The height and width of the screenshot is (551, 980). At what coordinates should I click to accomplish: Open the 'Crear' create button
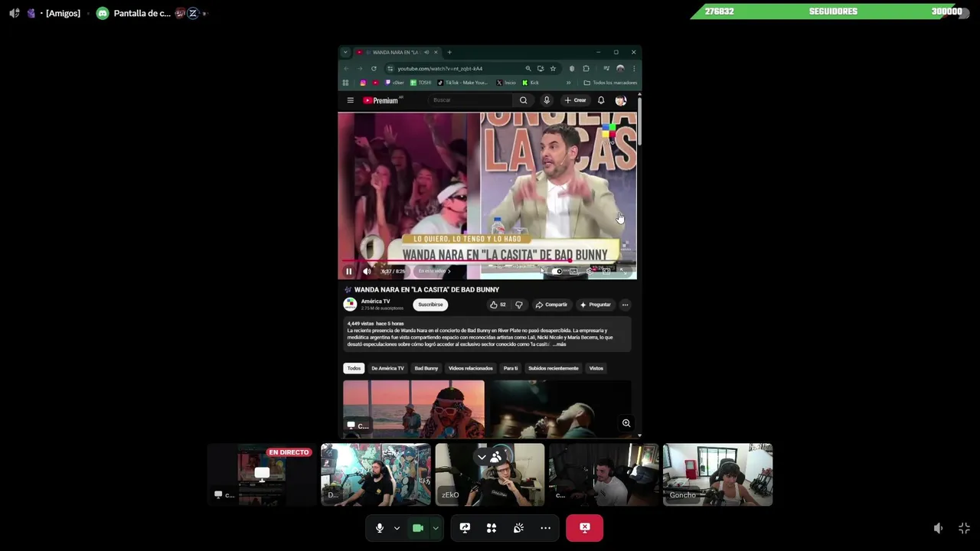point(575,100)
